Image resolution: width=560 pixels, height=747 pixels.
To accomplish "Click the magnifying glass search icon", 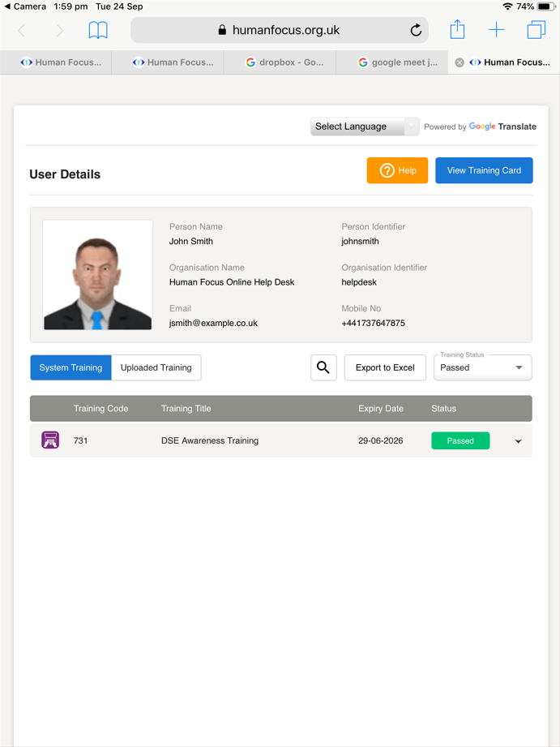I will tap(323, 367).
